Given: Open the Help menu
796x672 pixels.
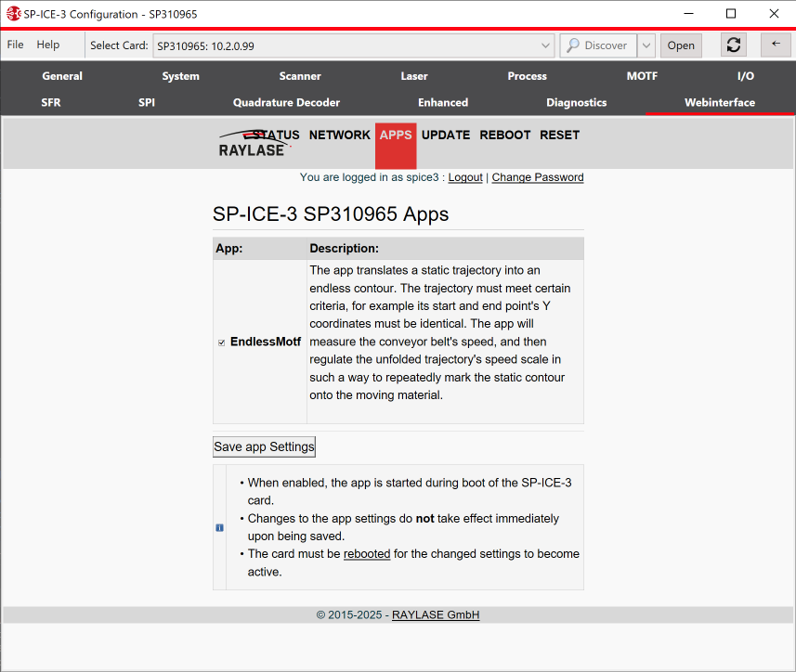Looking at the screenshot, I should coord(47,45).
